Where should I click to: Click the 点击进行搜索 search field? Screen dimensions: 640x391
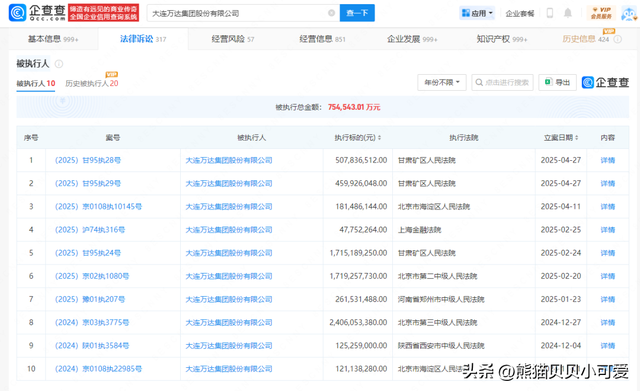502,82
